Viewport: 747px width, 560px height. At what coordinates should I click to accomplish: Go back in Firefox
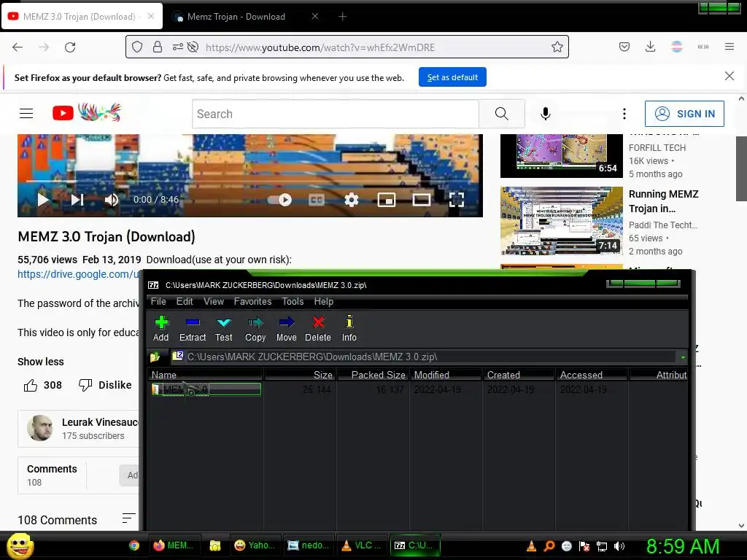tap(18, 47)
